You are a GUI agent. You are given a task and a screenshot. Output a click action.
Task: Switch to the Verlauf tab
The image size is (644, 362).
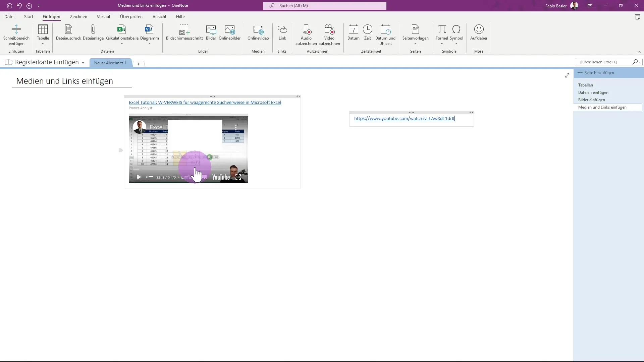pyautogui.click(x=104, y=16)
